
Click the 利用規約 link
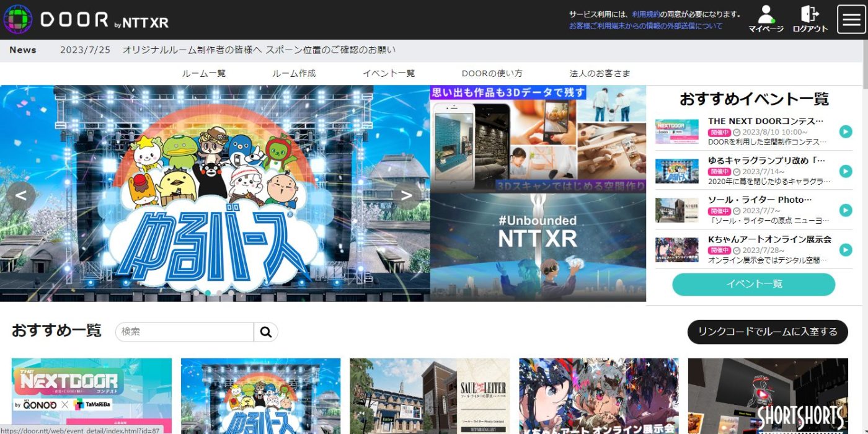[645, 14]
